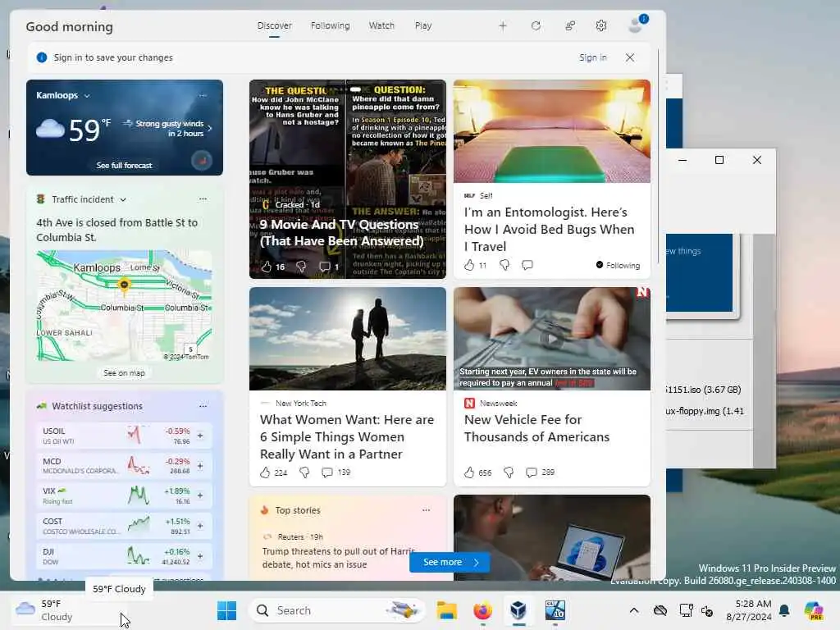Open comments on Entomologist bed bugs article
Image resolution: width=840 pixels, height=630 pixels.
tap(527, 265)
